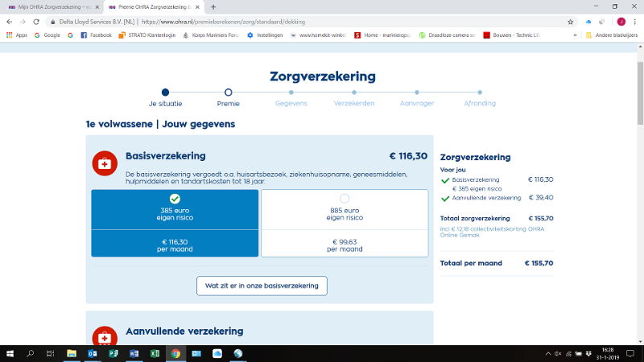644x362 pixels.
Task: Expand the hidden bookmarks overflow chevron
Action: pos(575,35)
